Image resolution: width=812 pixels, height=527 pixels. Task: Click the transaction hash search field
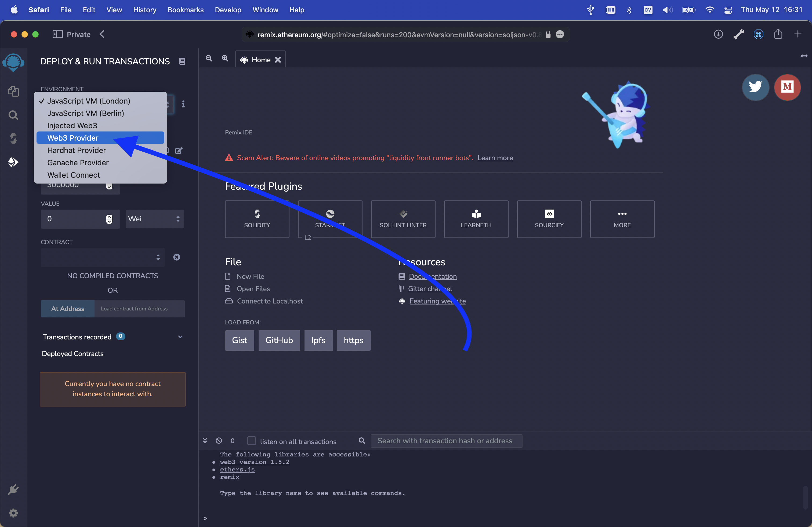446,441
